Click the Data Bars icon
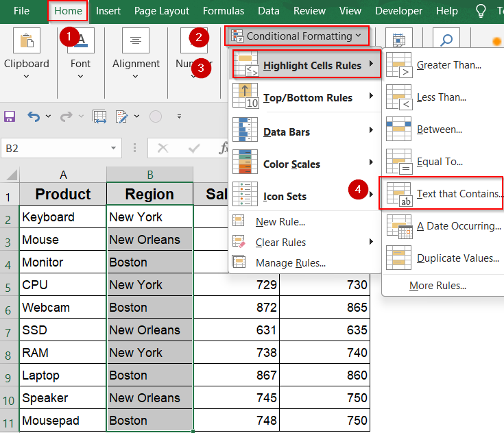 tap(245, 129)
